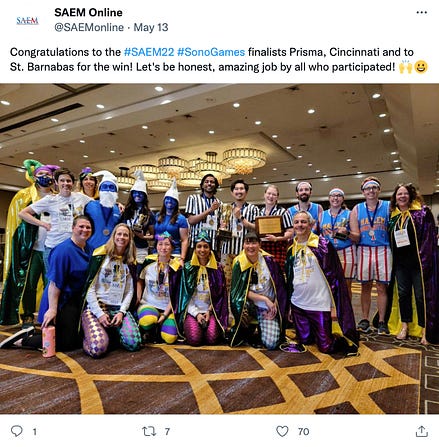Open the #SAEM22 hashtag link

pyautogui.click(x=149, y=52)
